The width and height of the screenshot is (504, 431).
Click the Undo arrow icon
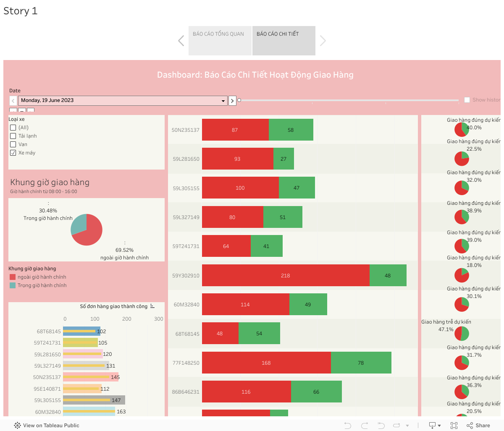348,426
